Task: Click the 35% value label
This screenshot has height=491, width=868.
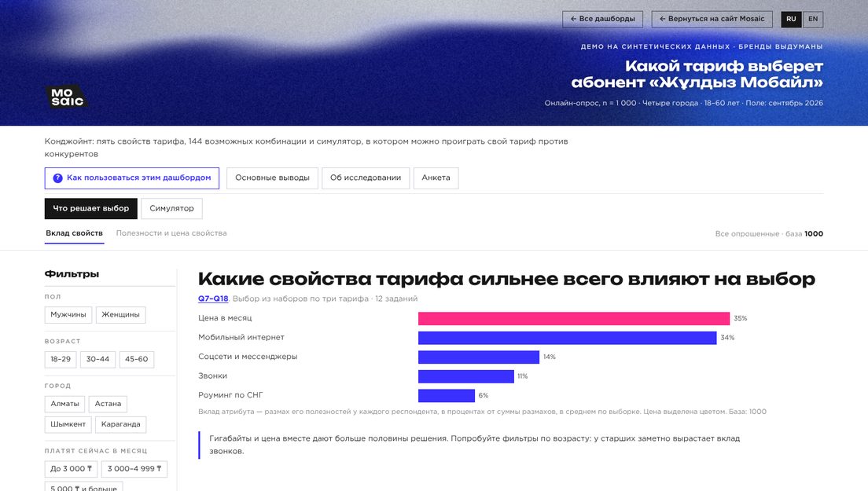Action: click(741, 318)
